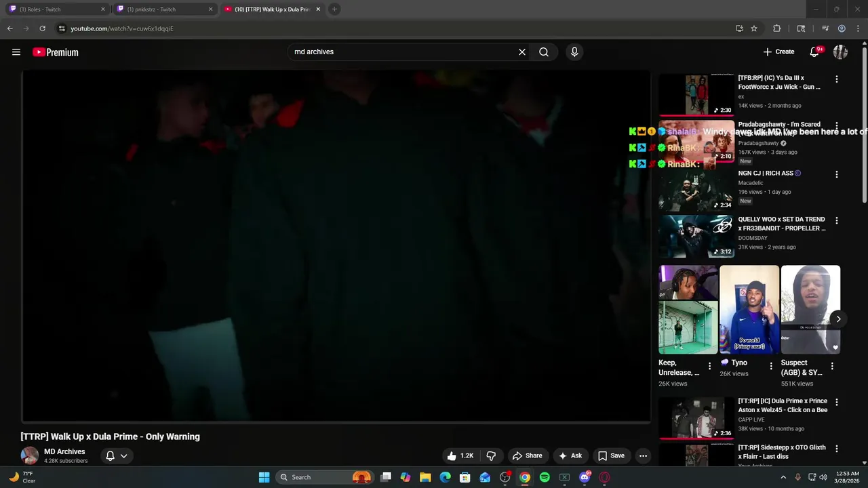Open Microsoft Edge from taskbar
The width and height of the screenshot is (868, 488).
(445, 477)
